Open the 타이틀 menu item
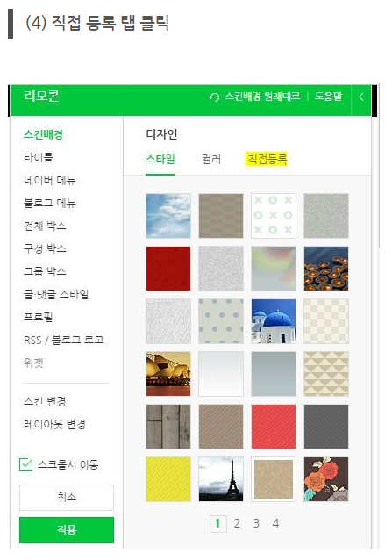 click(x=39, y=157)
